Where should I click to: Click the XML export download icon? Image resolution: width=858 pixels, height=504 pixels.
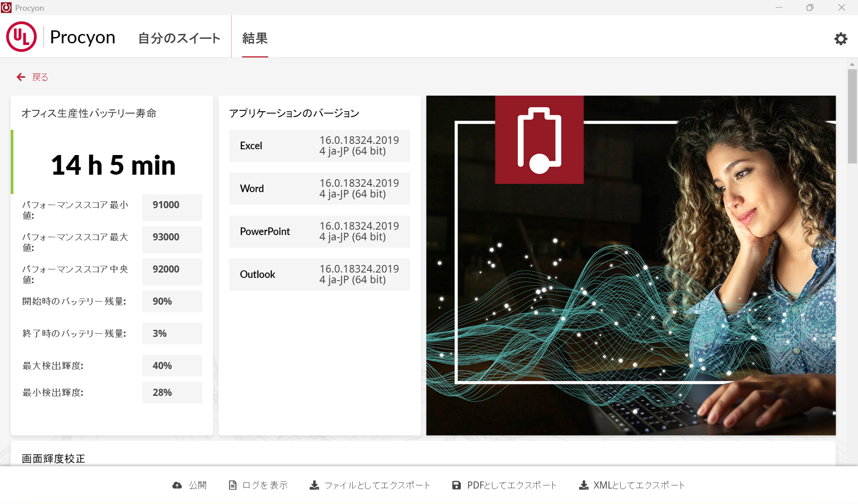point(584,485)
